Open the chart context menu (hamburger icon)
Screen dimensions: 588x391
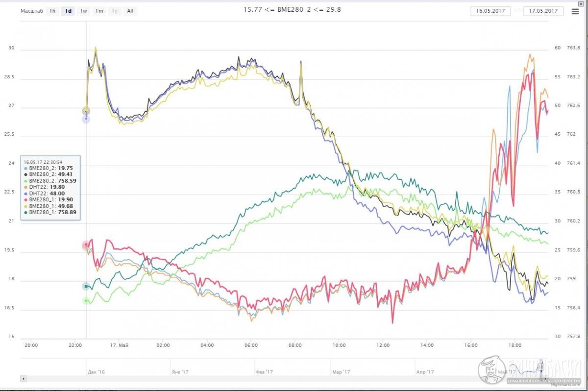point(575,11)
